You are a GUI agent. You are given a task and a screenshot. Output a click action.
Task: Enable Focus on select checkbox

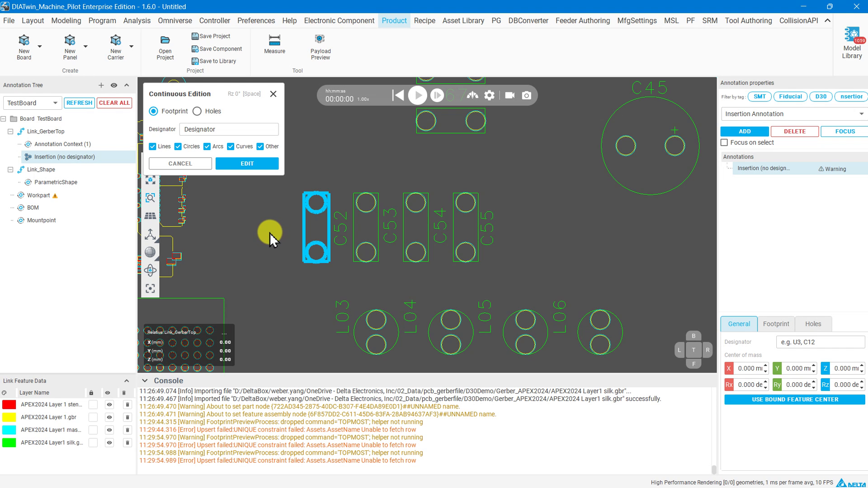(724, 142)
